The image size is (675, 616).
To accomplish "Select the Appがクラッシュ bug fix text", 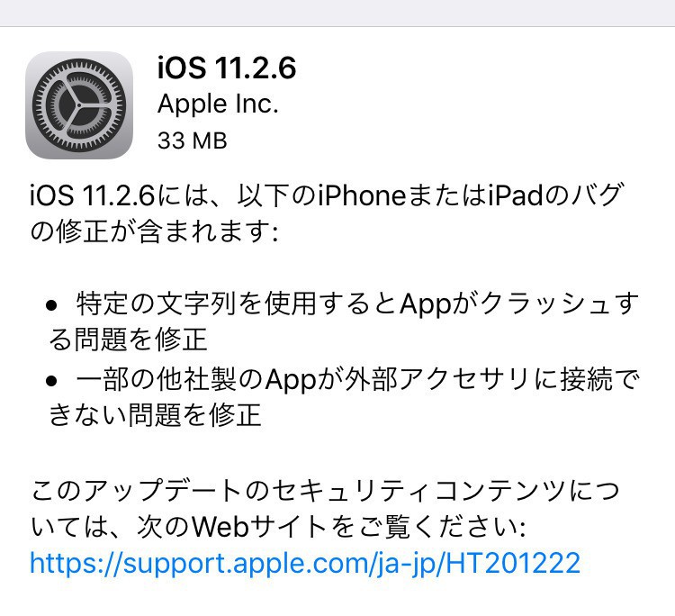I will 343,322.
